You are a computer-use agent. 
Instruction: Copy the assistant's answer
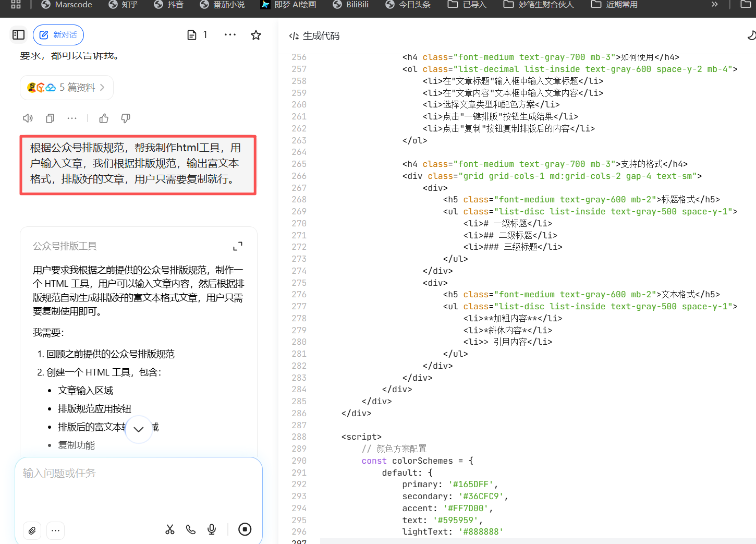click(50, 118)
